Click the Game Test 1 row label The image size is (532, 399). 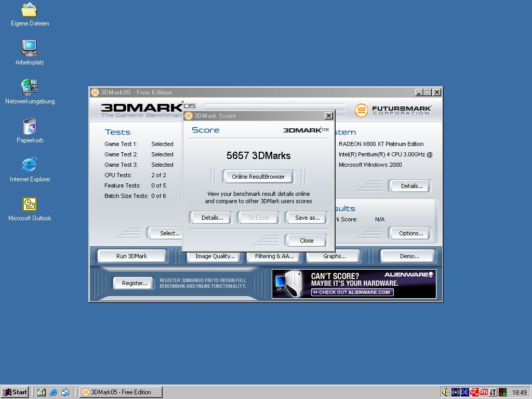(121, 144)
